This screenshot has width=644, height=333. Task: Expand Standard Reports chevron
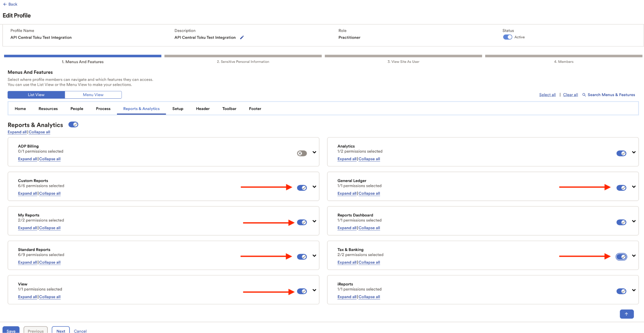(x=314, y=256)
